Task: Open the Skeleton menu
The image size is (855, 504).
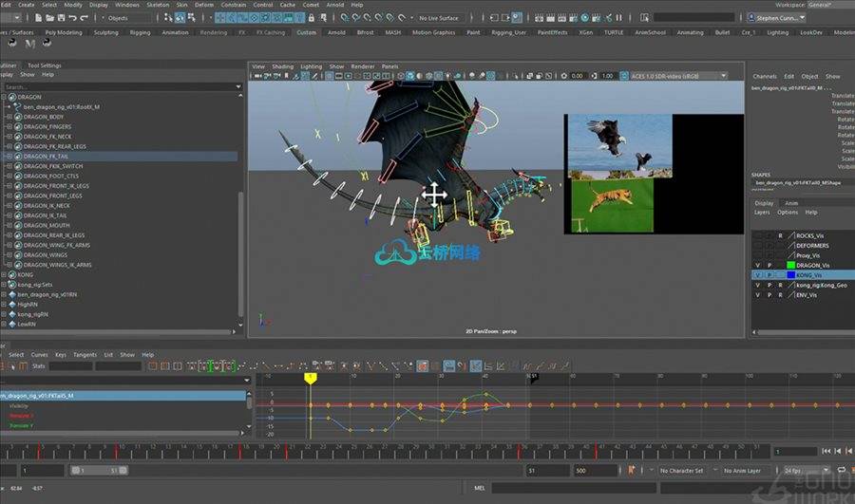Action: (x=158, y=5)
